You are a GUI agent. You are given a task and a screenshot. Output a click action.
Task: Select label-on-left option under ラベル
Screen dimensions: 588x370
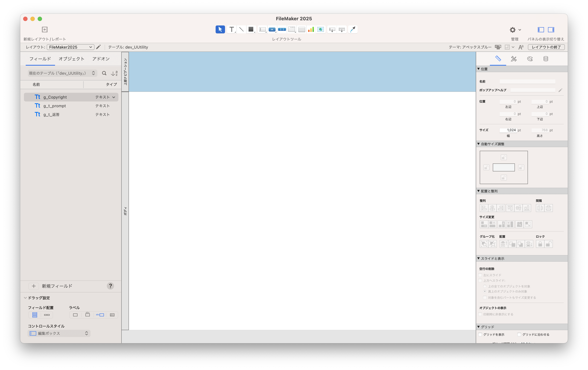coord(100,315)
